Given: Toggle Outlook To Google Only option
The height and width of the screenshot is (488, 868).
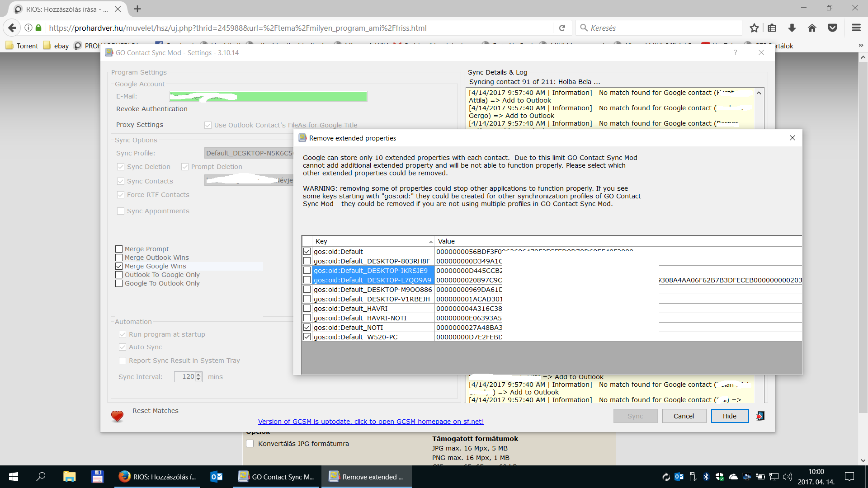Looking at the screenshot, I should point(119,275).
